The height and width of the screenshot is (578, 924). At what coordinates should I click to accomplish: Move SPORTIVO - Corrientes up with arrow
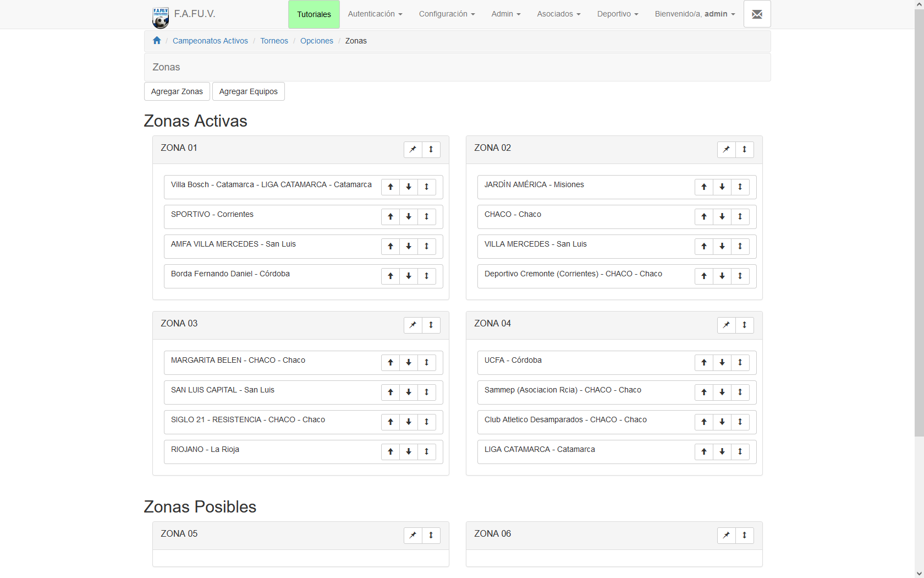coord(391,217)
